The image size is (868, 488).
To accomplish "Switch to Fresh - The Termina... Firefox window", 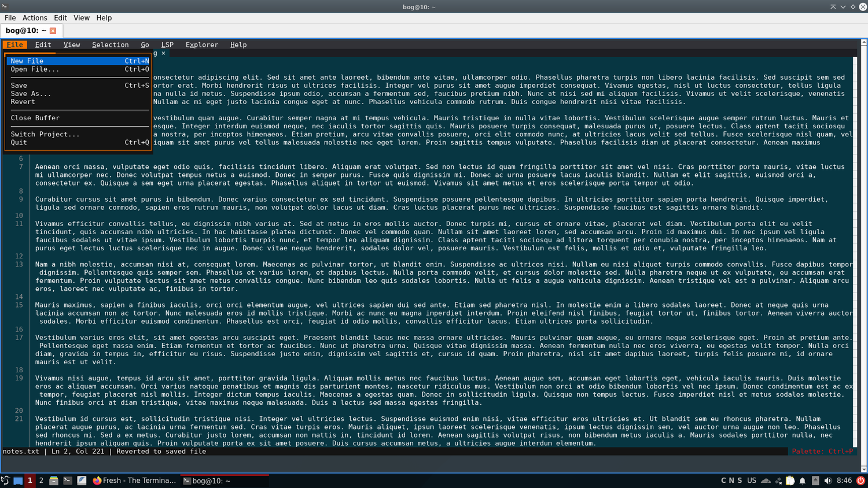I will tap(134, 480).
